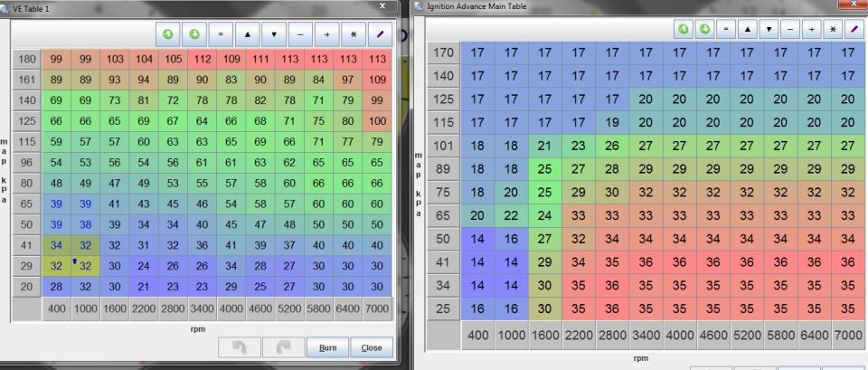Select ignition cell 23 at 101 kPa, 2200 rpm
The width and height of the screenshot is (868, 370).
(x=578, y=146)
